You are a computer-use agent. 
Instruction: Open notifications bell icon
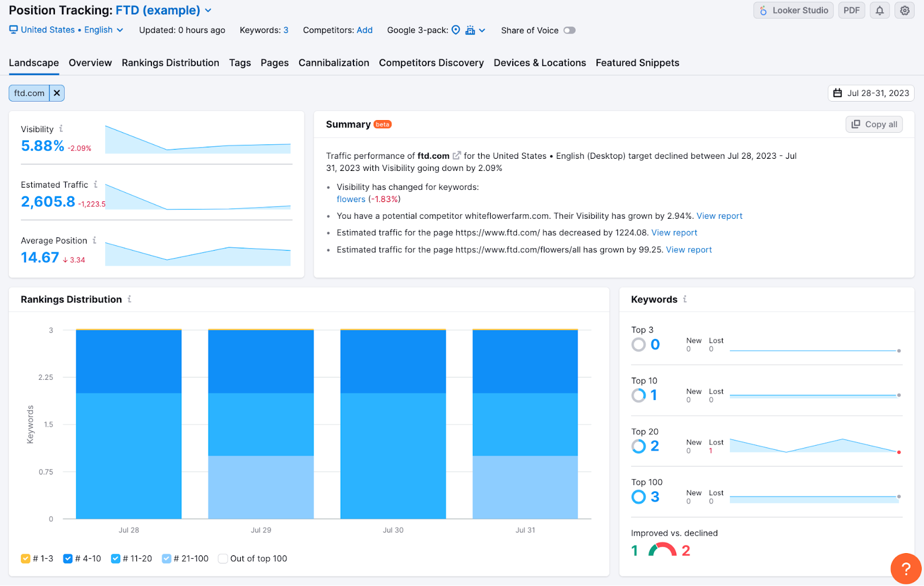pos(880,10)
